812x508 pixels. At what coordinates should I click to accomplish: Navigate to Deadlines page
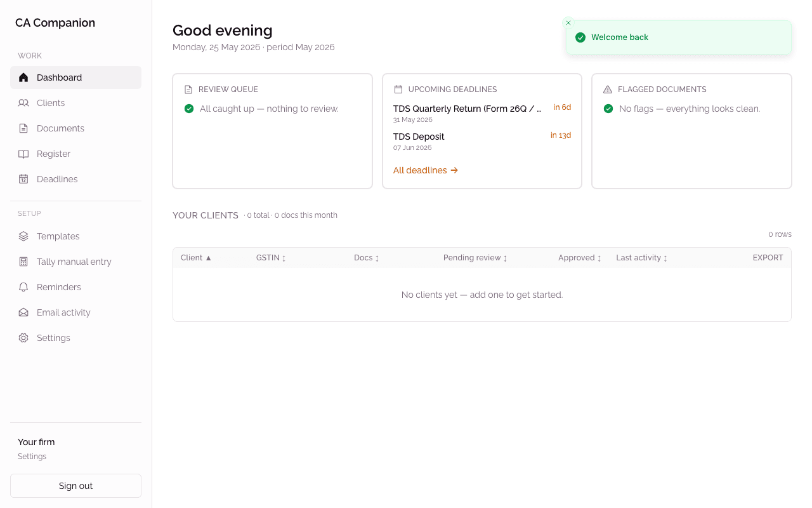click(x=75, y=179)
